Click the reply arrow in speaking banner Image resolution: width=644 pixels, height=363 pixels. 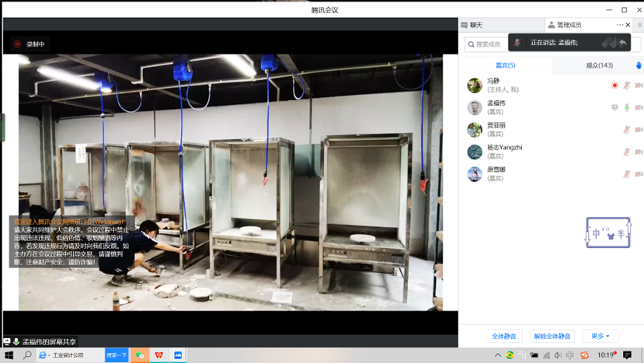[x=622, y=43]
